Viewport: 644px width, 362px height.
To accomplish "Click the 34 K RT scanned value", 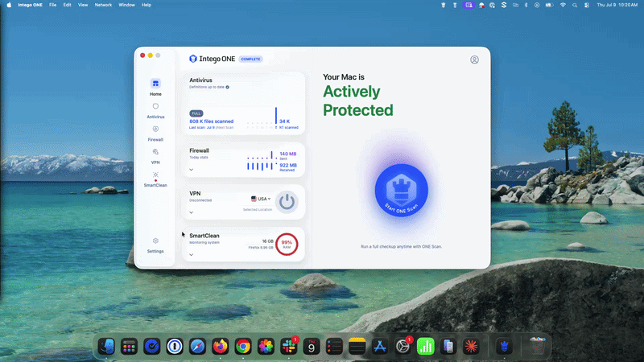I will (x=285, y=121).
